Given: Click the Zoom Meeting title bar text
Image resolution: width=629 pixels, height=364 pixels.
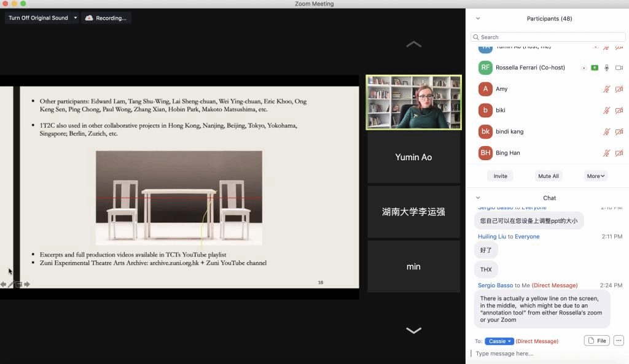Looking at the screenshot, I should (x=314, y=4).
